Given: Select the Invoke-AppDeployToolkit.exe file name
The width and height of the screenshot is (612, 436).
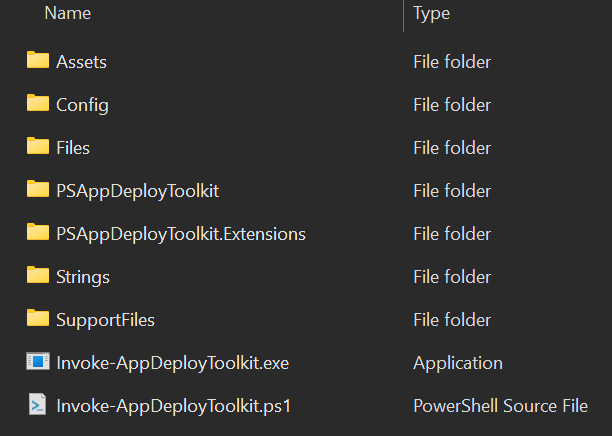Looking at the screenshot, I should point(173,363).
